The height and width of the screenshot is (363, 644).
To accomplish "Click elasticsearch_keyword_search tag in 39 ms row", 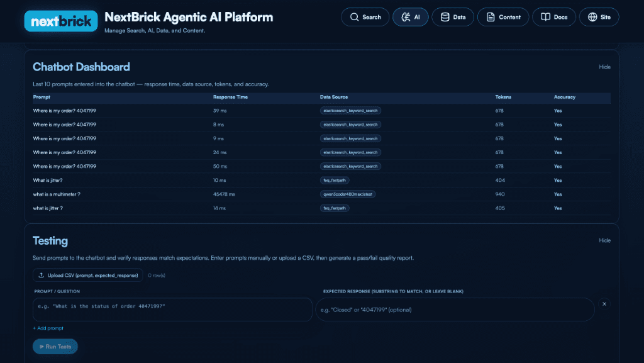I will (x=350, y=111).
